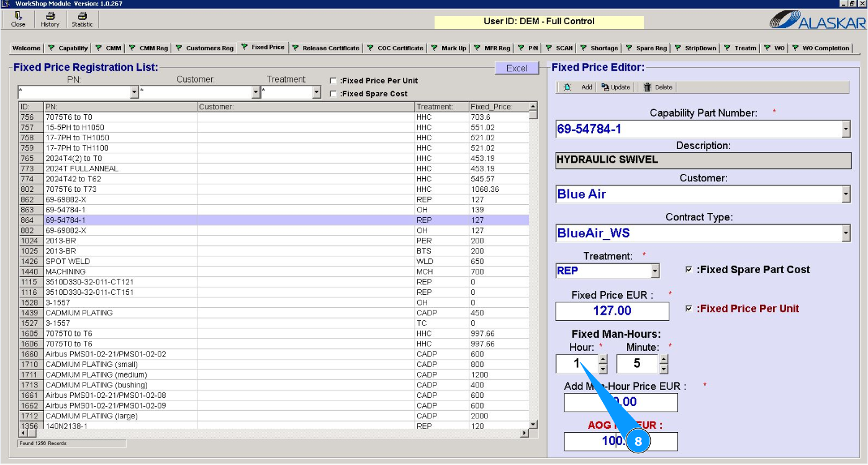Screen dimensions: 868x465
Task: Click the Add record icon
Action: tap(567, 88)
